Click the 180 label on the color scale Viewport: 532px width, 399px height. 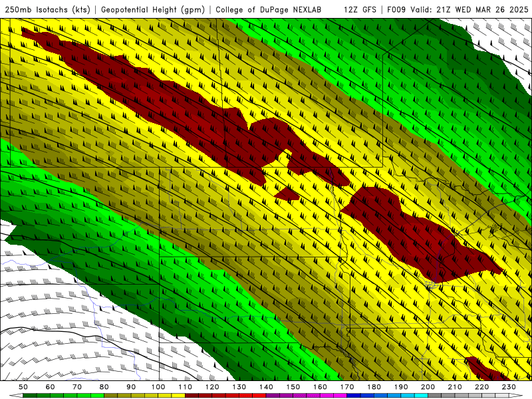(374, 387)
